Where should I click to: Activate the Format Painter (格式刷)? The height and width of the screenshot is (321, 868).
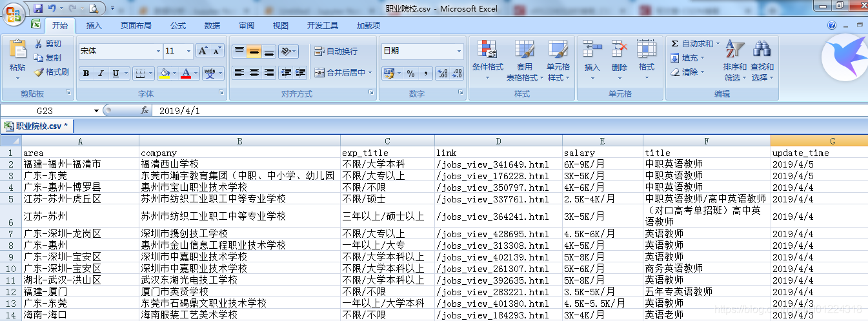[51, 72]
